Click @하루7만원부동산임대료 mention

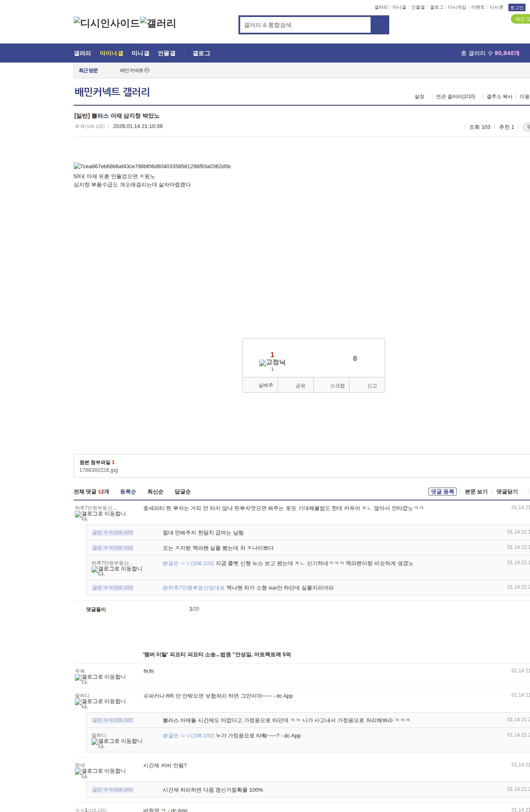[194, 588]
